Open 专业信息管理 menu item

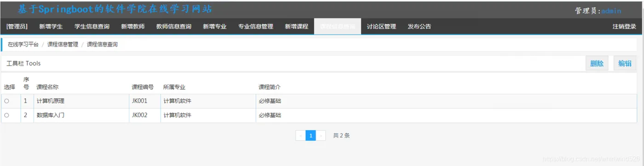click(256, 26)
